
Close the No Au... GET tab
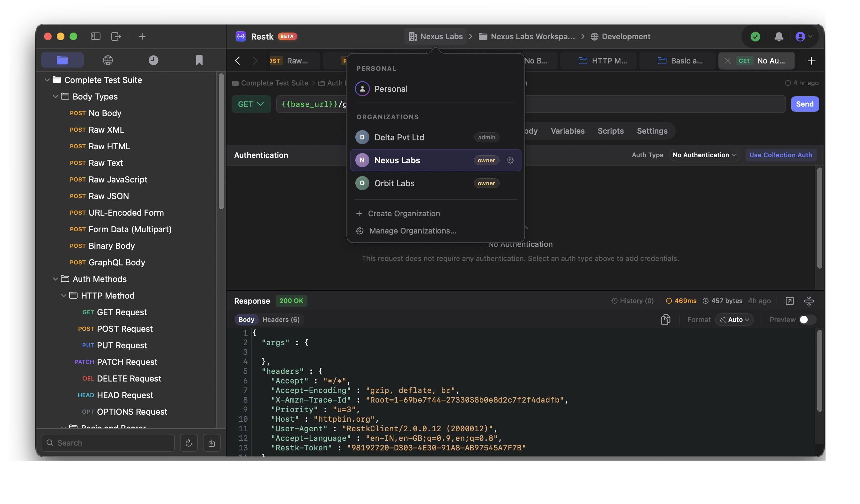pos(728,61)
